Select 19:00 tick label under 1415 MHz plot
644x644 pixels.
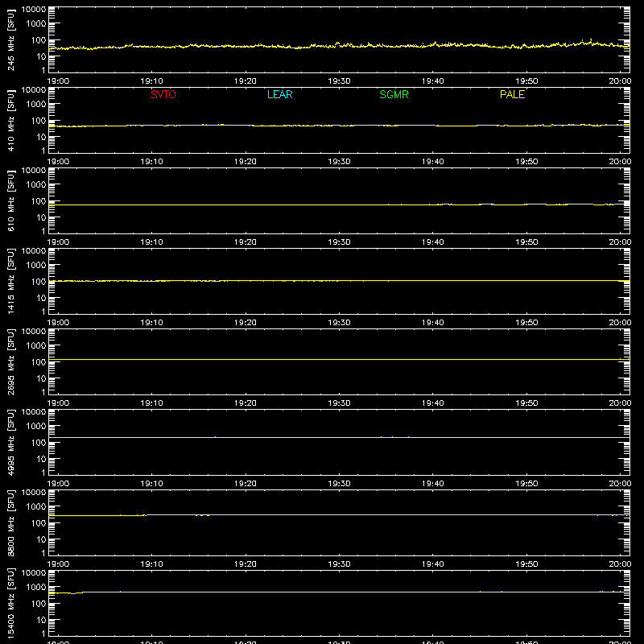[58, 323]
